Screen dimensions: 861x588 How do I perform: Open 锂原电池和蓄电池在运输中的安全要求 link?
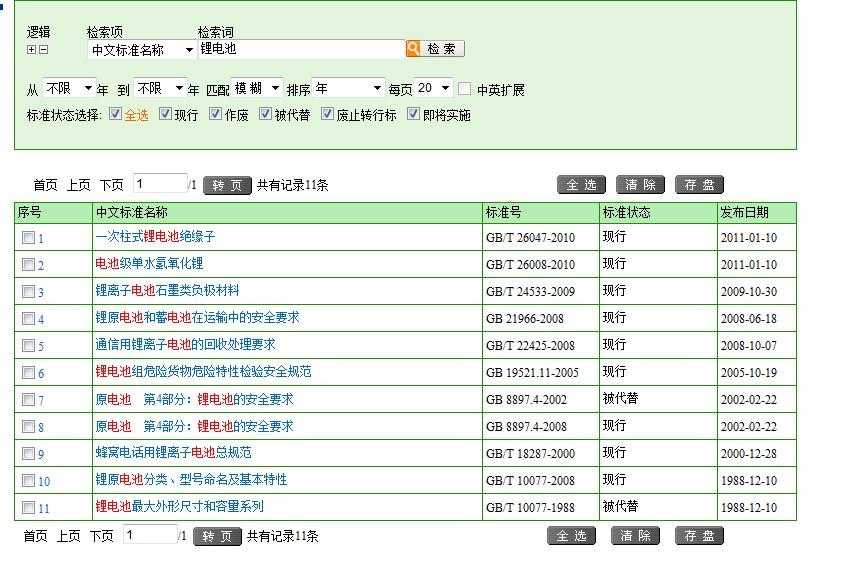coord(198,317)
